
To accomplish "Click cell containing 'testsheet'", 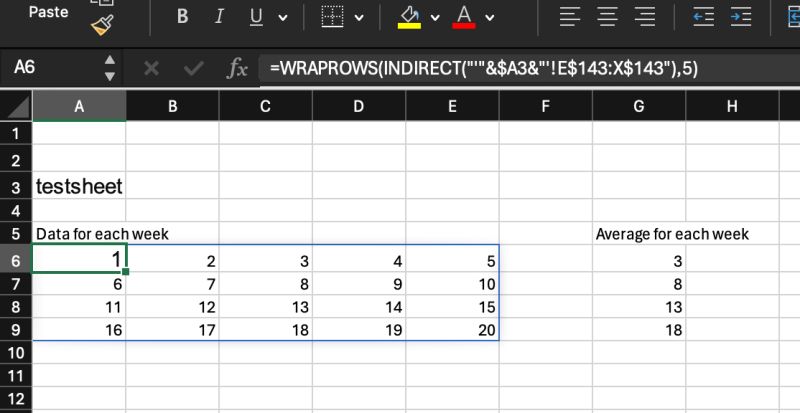I will pyautogui.click(x=79, y=186).
